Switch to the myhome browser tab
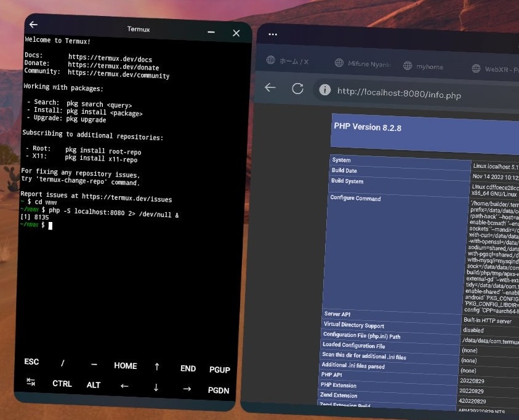 point(424,66)
